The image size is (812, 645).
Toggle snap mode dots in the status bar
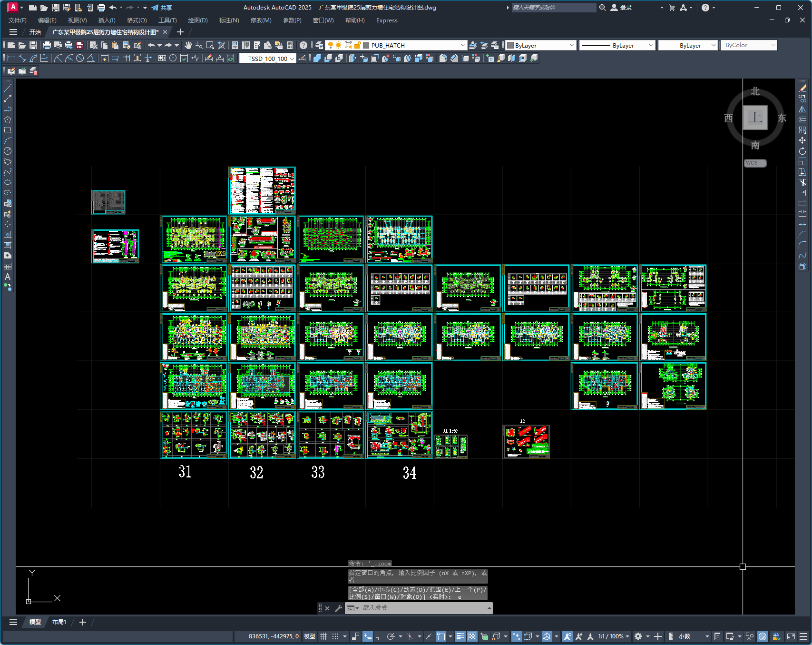coord(335,636)
